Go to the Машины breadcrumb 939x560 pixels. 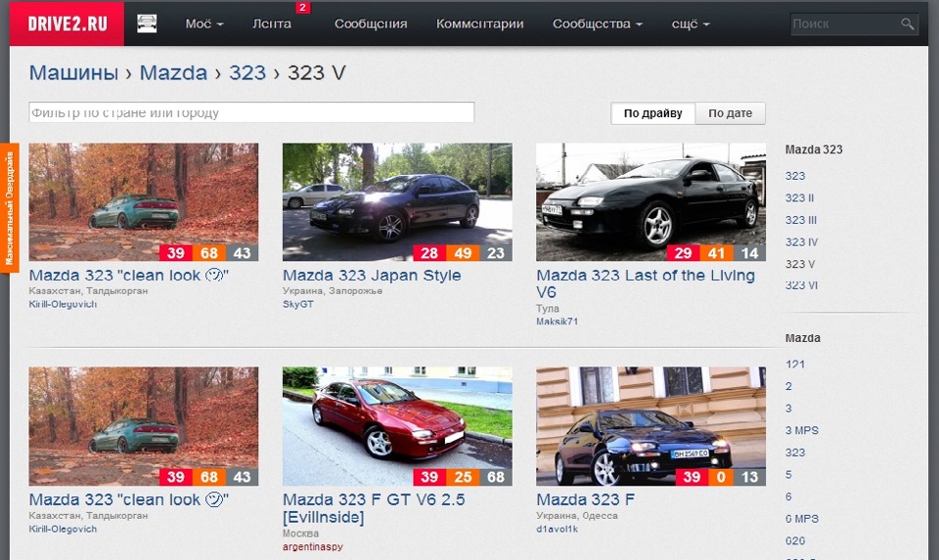pyautogui.click(x=73, y=73)
